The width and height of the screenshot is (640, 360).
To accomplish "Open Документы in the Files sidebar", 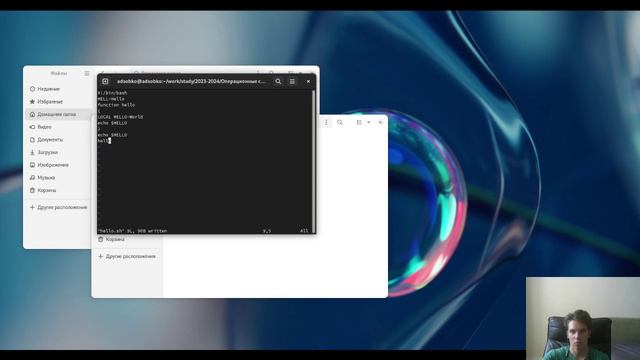I will point(58,140).
